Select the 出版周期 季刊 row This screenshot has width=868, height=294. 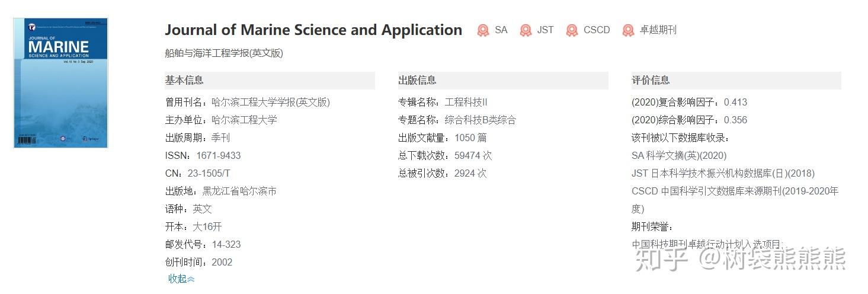pos(197,138)
